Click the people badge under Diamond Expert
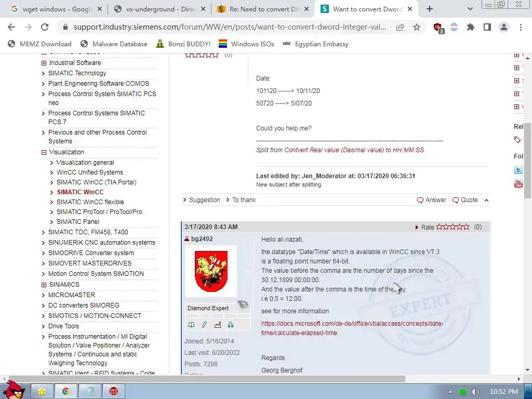This screenshot has height=399, width=532. click(231, 325)
